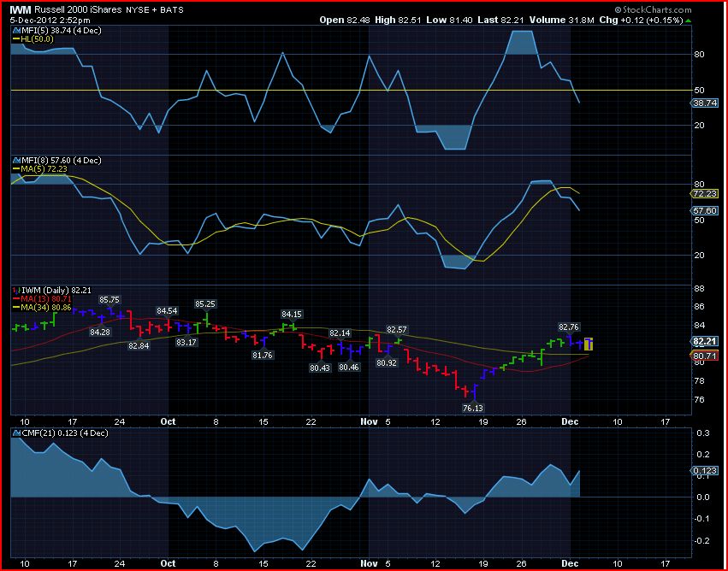
Task: Click the 81.76 price low label
Action: [263, 356]
